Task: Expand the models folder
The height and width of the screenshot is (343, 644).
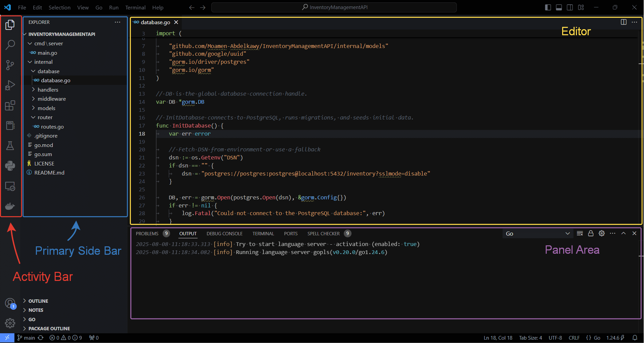Action: click(46, 108)
